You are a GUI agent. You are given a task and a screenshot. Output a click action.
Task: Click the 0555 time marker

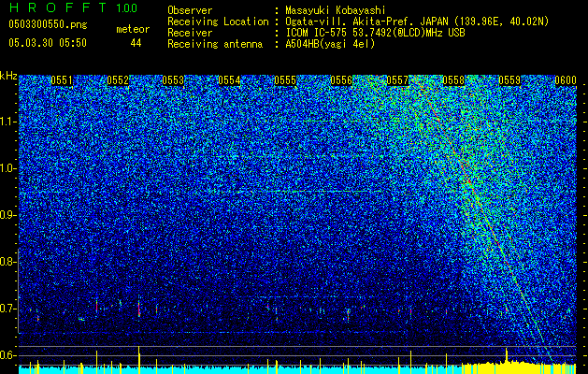click(285, 80)
